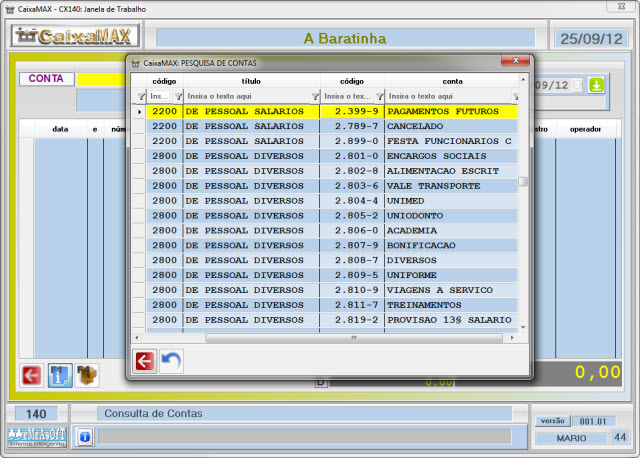Click the small info icon in status bar
The width and height of the screenshot is (640, 458).
pos(85,436)
